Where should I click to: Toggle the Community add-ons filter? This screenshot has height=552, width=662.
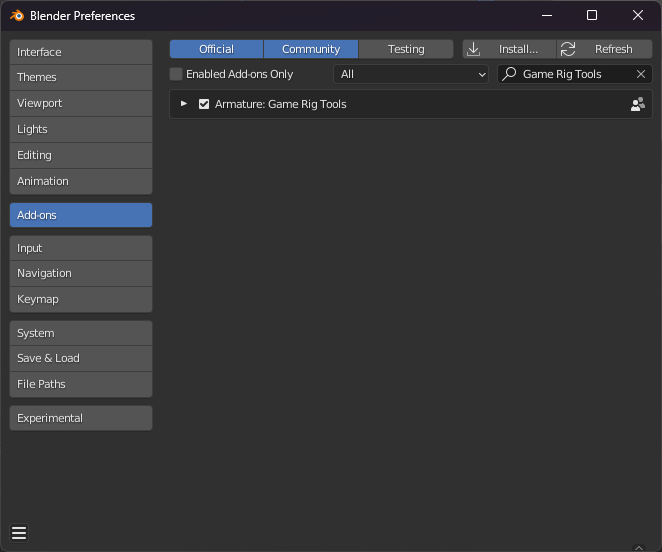click(311, 49)
